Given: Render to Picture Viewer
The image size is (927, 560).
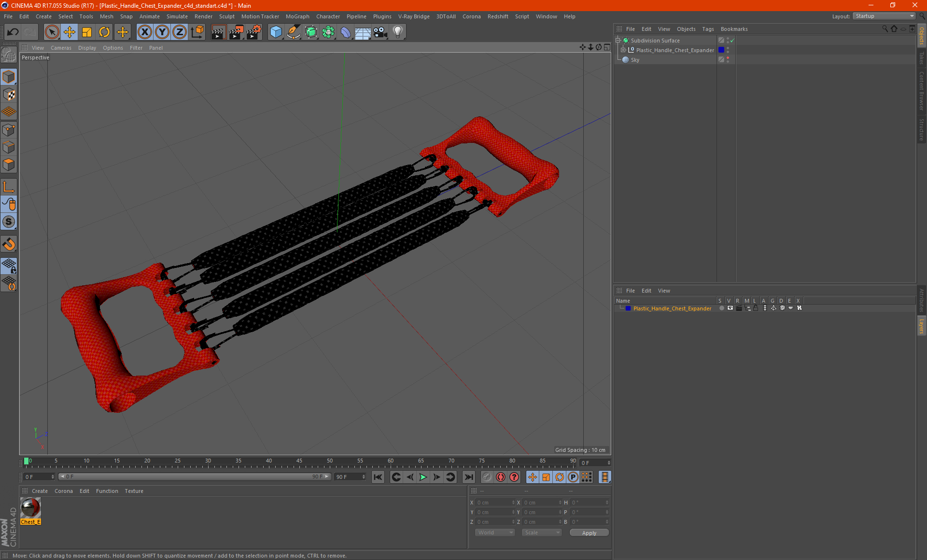Looking at the screenshot, I should tap(236, 32).
